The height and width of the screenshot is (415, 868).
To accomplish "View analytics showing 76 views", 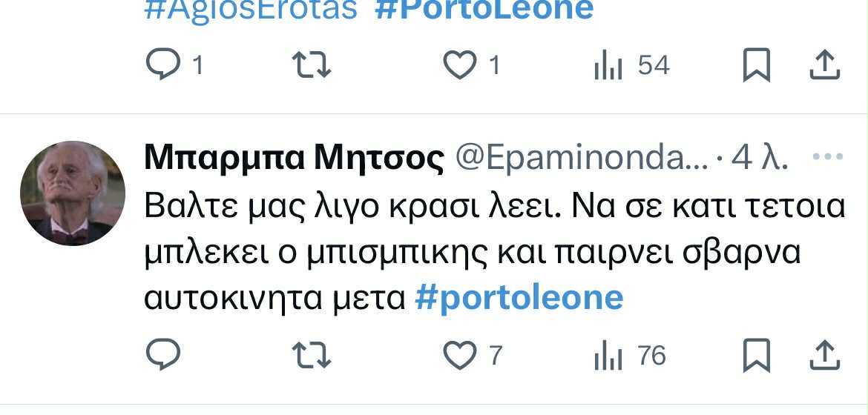I will point(630,355).
